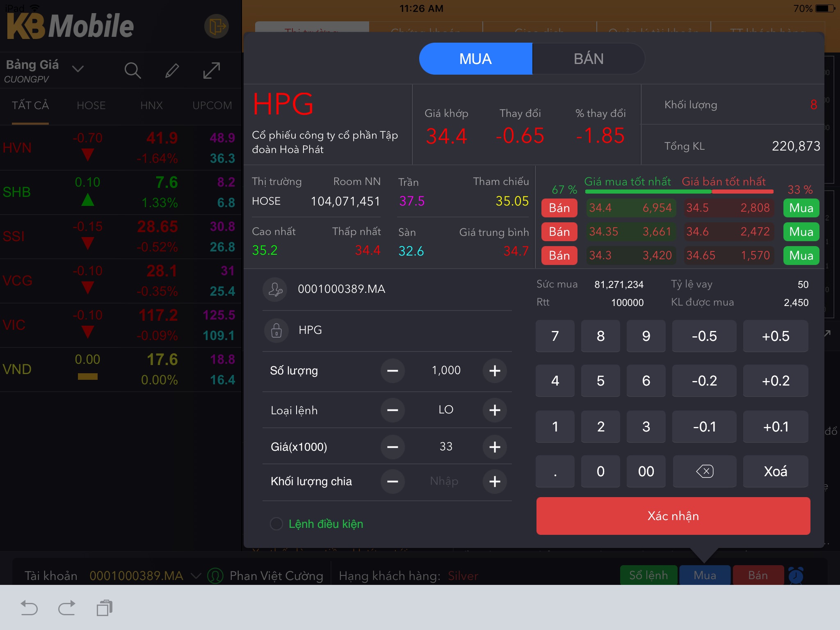
Task: Decrease Số lượng with minus button
Action: coord(393,371)
